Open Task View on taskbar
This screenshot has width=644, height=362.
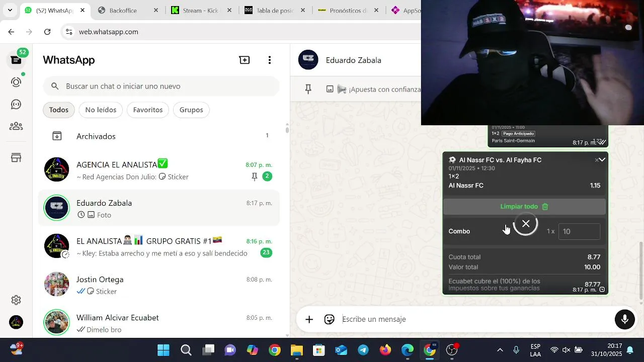point(208,350)
